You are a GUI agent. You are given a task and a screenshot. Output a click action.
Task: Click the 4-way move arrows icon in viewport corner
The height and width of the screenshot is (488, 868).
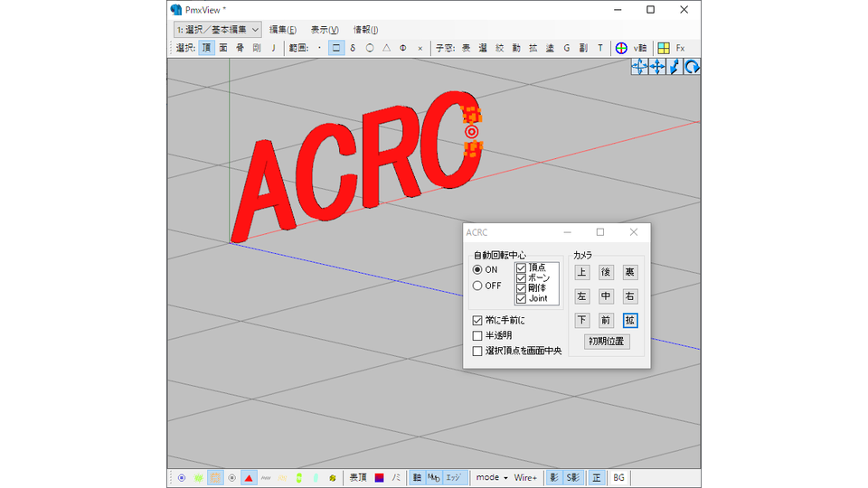(639, 67)
